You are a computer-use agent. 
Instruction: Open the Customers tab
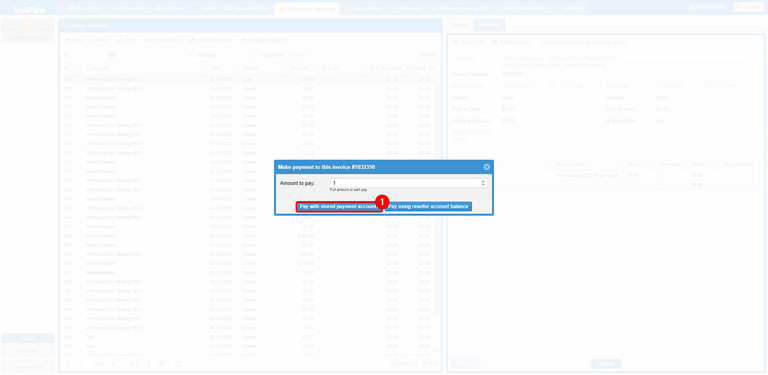pos(127,8)
